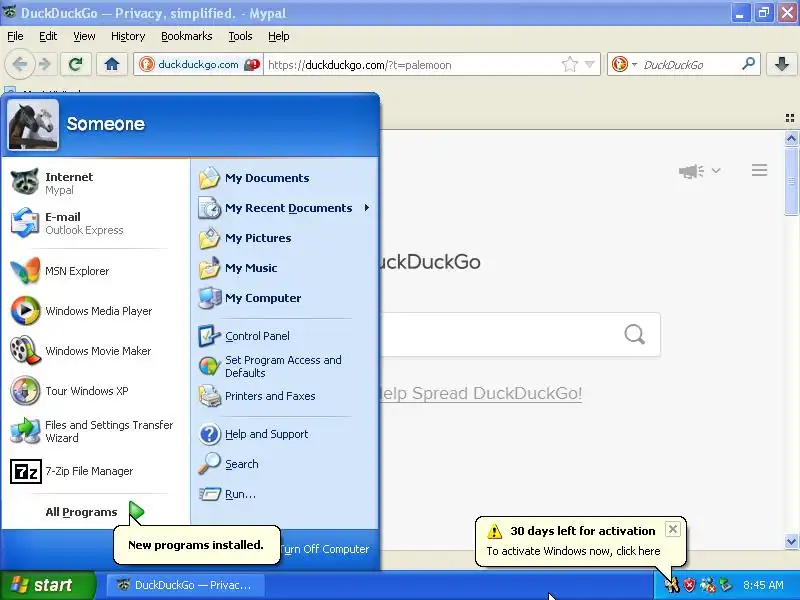The height and width of the screenshot is (600, 800).
Task: Open Set Program Access and Defaults
Action: 285,366
